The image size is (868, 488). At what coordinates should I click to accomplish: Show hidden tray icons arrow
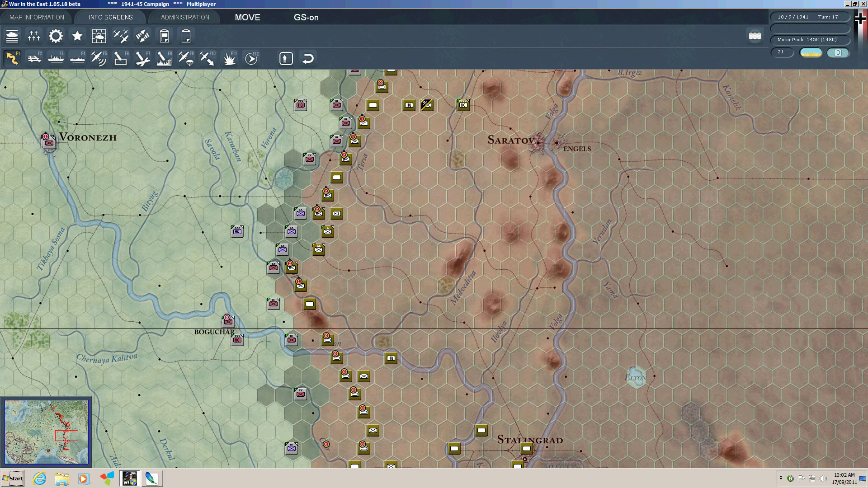[x=781, y=478]
